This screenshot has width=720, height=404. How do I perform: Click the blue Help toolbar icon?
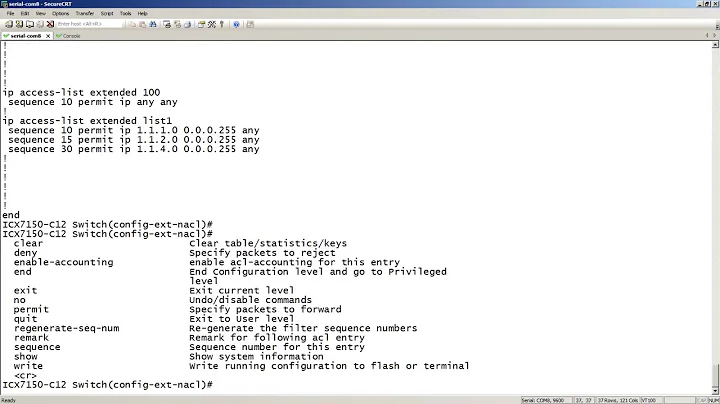(x=236, y=24)
